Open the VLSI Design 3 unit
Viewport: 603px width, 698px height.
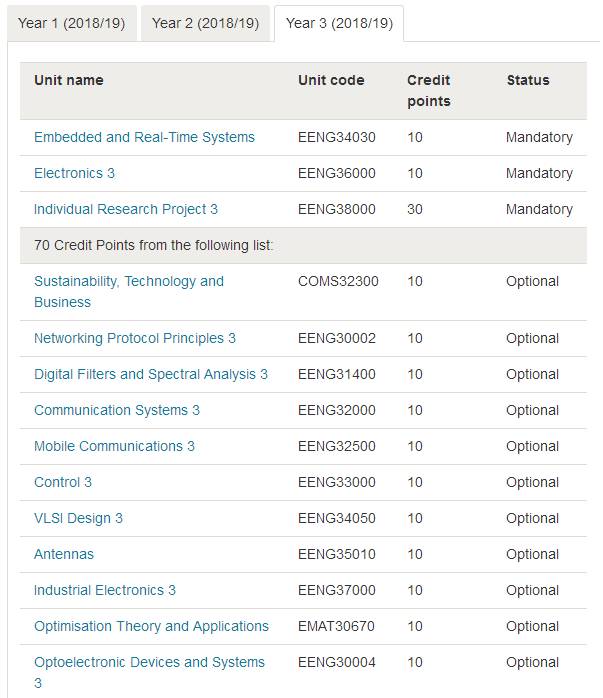[78, 519]
